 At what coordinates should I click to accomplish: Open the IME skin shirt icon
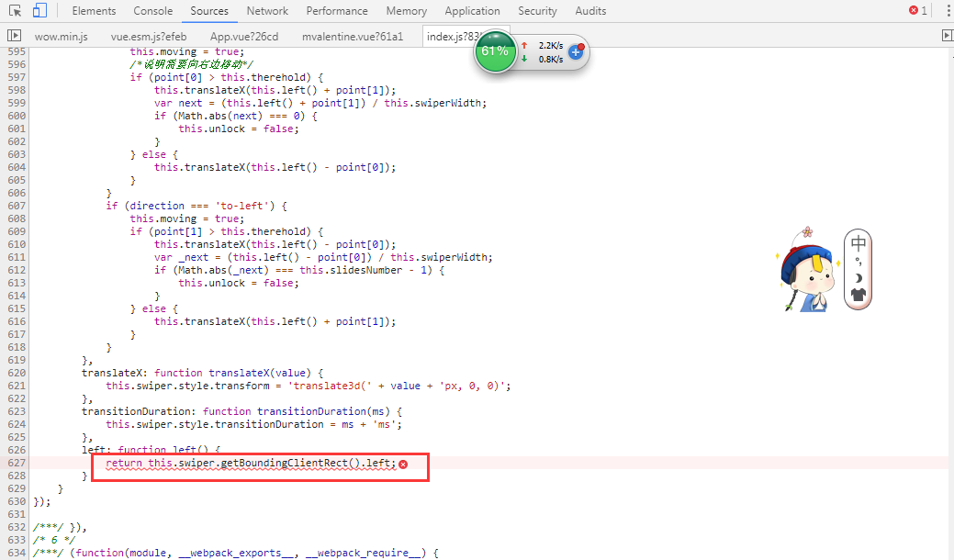point(858,295)
